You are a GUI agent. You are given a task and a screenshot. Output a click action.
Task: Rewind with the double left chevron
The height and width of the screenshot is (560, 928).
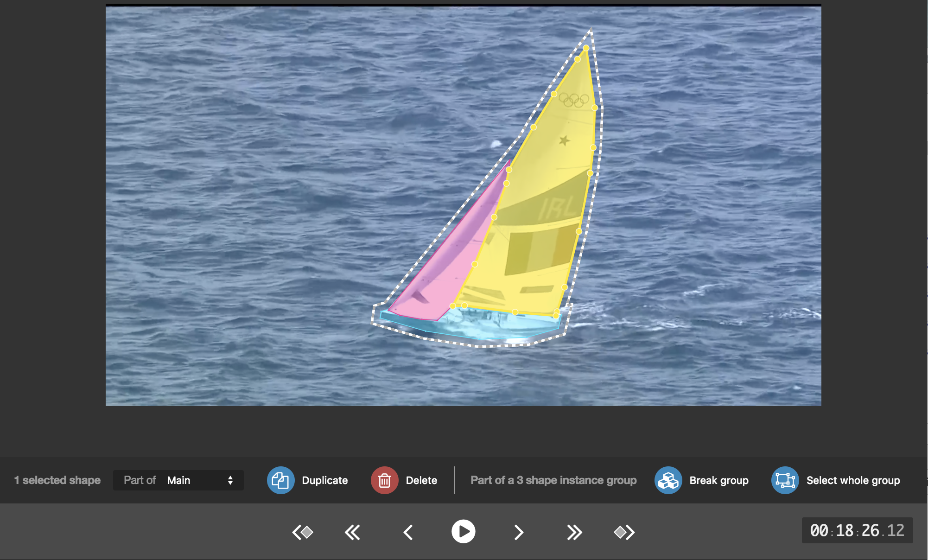[353, 532]
